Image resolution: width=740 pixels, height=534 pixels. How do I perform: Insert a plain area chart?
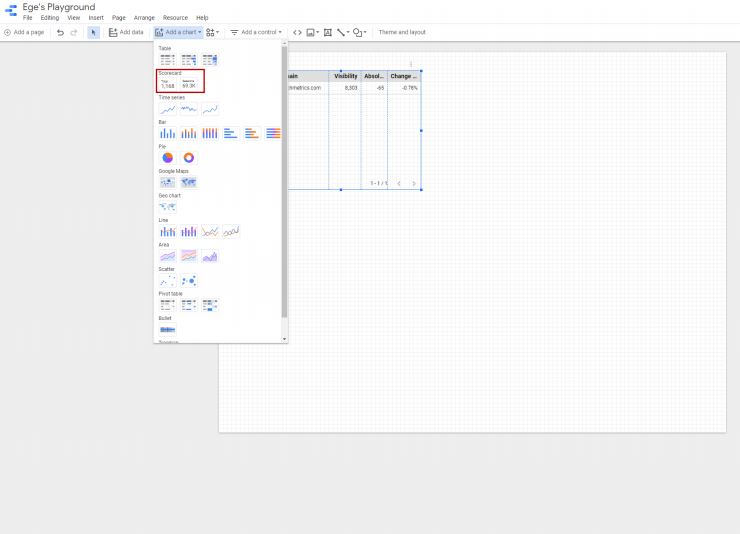[210, 256]
